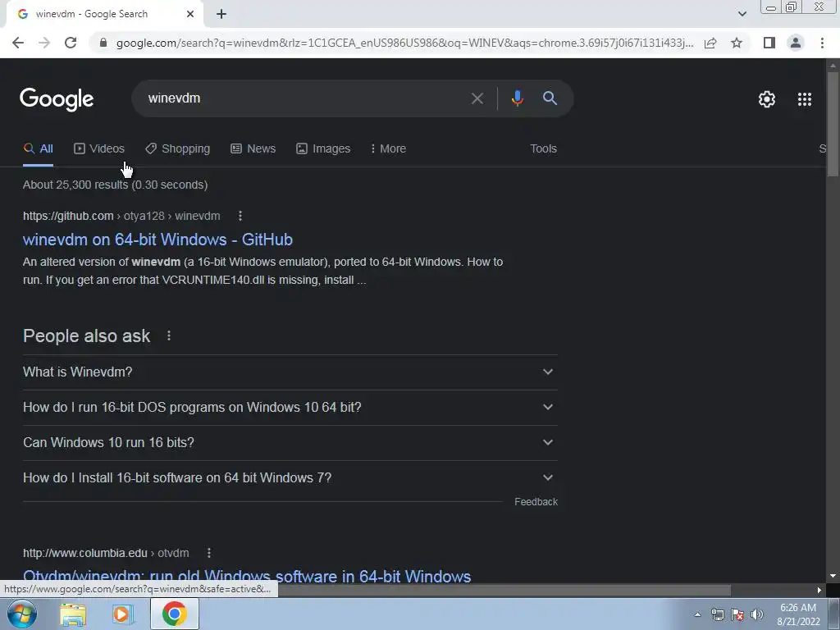Open Windows Explorer from the taskbar
This screenshot has width=840, height=630.
[73, 614]
